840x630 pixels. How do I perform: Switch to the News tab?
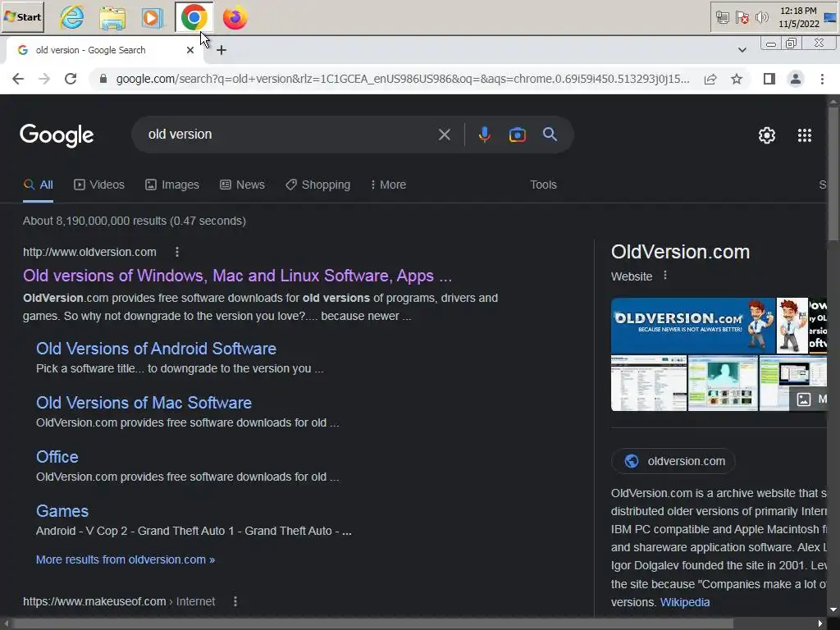(x=242, y=185)
